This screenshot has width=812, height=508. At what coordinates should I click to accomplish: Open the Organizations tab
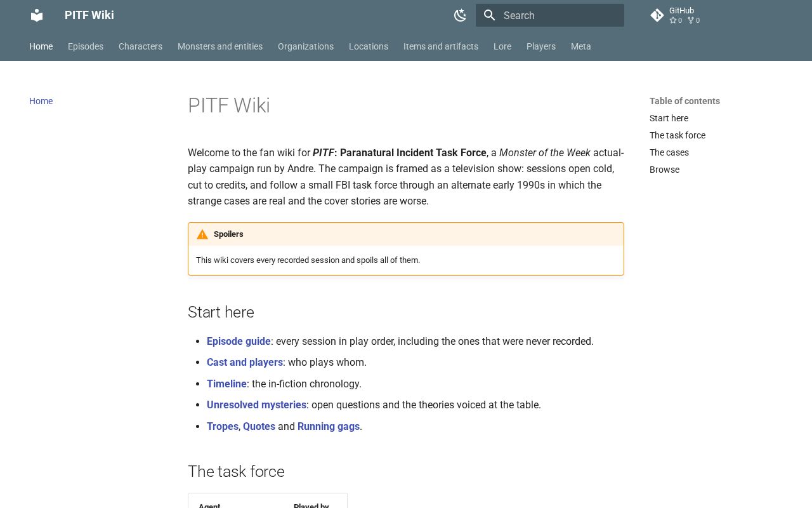click(x=306, y=46)
